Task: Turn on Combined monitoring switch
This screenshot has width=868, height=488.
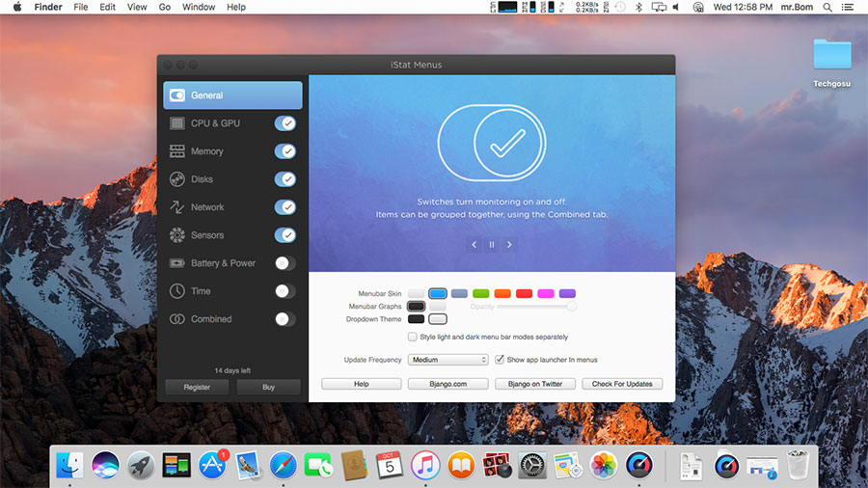Action: point(285,319)
